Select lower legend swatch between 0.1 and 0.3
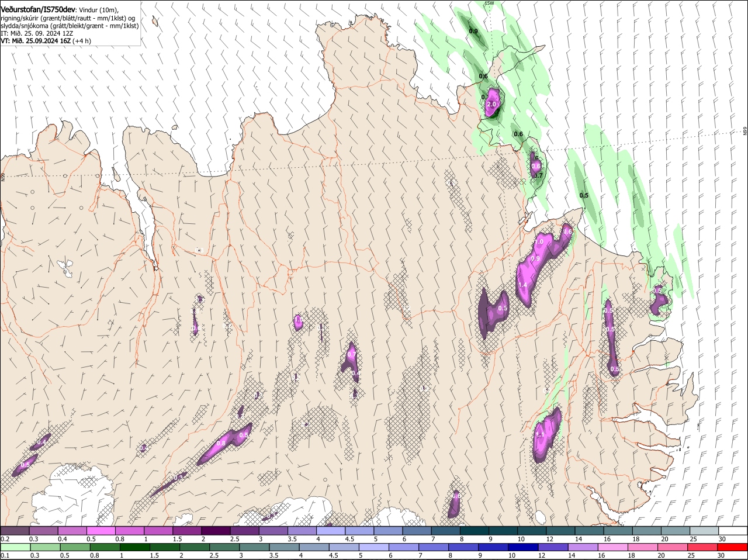Image resolution: width=748 pixels, height=560 pixels. click(x=15, y=548)
